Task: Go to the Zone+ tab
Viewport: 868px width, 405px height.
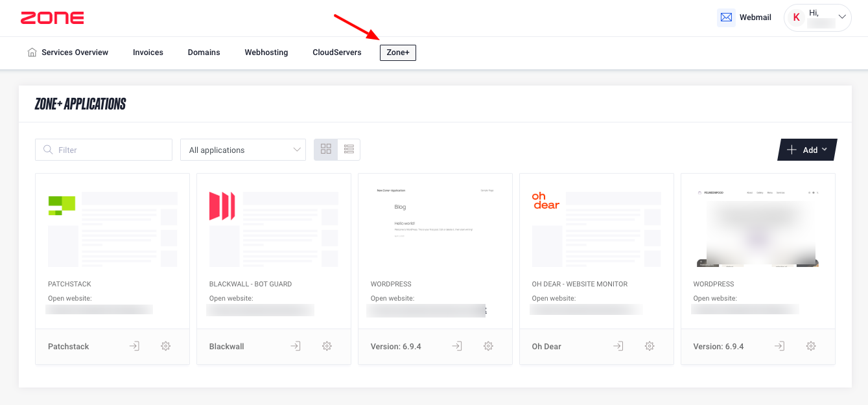Action: coord(398,52)
